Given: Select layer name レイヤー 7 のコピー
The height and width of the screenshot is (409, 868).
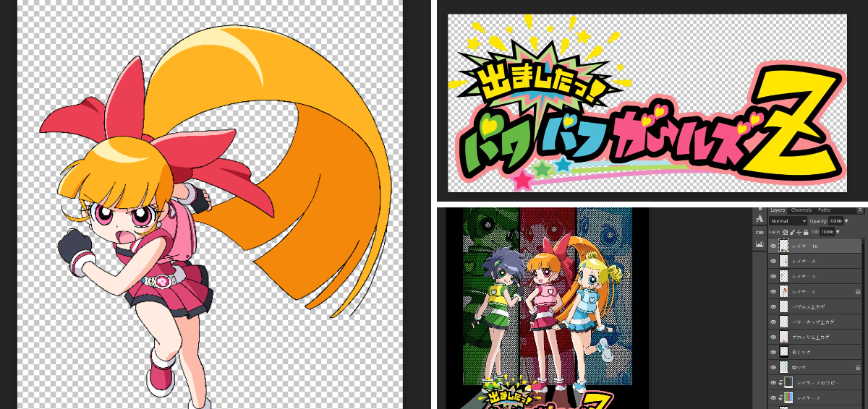Looking at the screenshot, I should tap(818, 383).
